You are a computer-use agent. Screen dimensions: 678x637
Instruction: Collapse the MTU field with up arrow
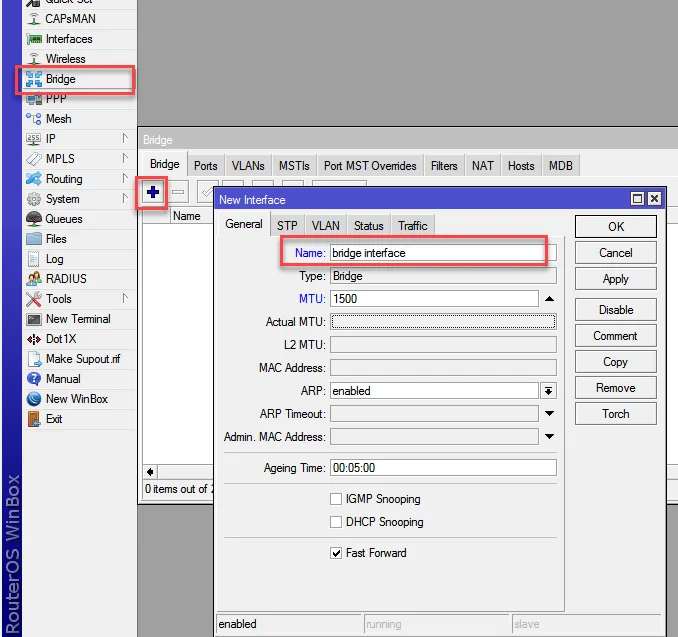coord(549,299)
